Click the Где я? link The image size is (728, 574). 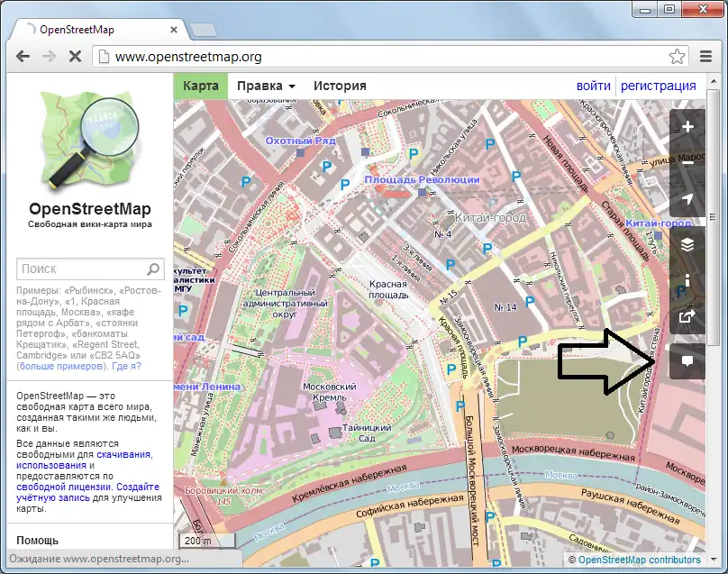tap(126, 366)
